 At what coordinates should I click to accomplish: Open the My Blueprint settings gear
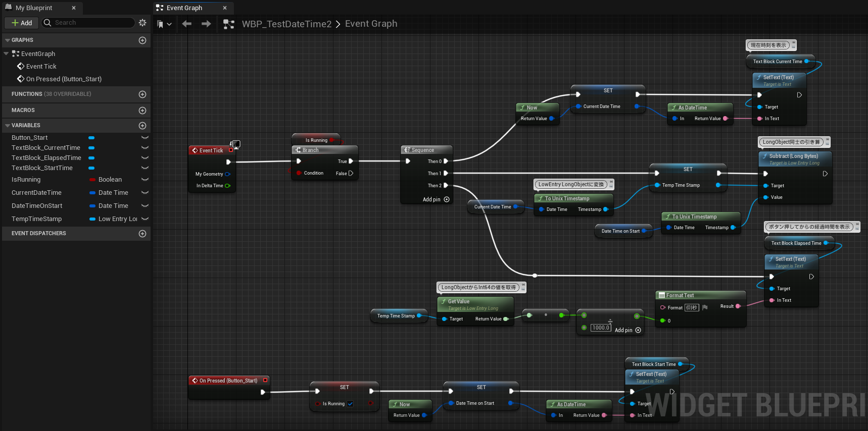(142, 23)
